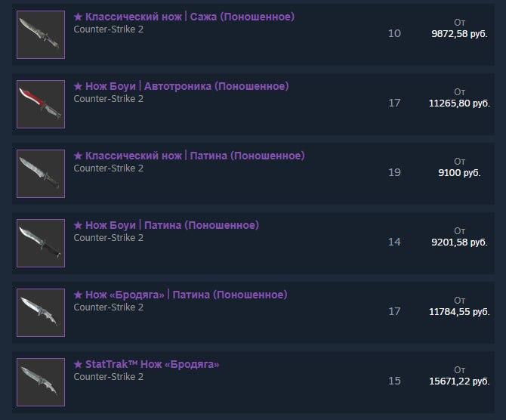Click the Нож Боуи Патина knife image
Viewport: 506px width, 420px height.
(x=40, y=242)
